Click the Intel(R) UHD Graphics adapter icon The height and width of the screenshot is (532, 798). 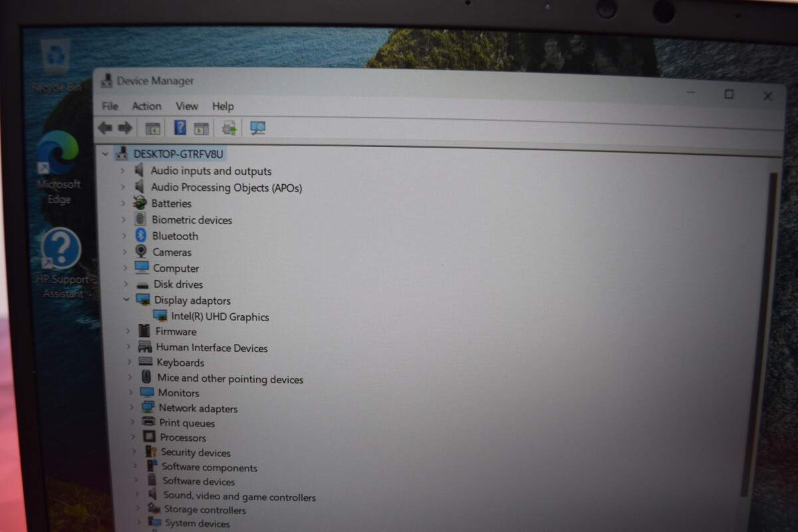(x=160, y=316)
